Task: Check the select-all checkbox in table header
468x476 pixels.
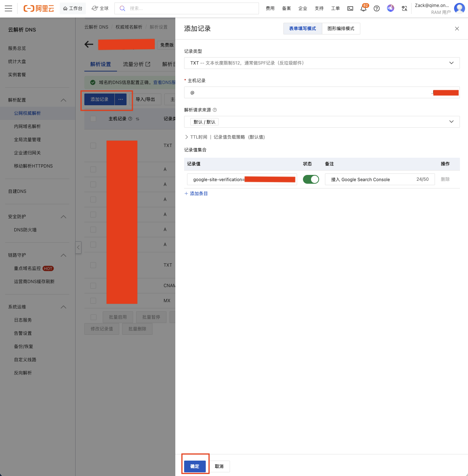Action: [x=93, y=119]
